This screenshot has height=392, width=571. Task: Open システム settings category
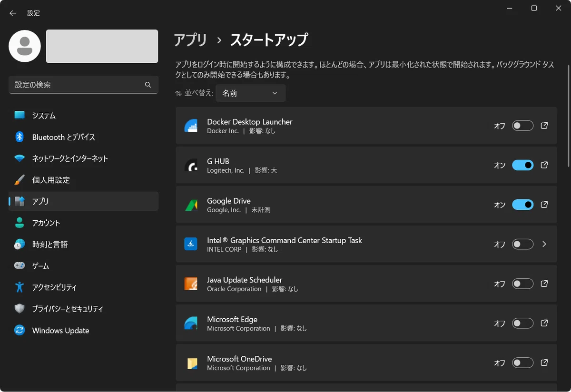[x=83, y=116]
